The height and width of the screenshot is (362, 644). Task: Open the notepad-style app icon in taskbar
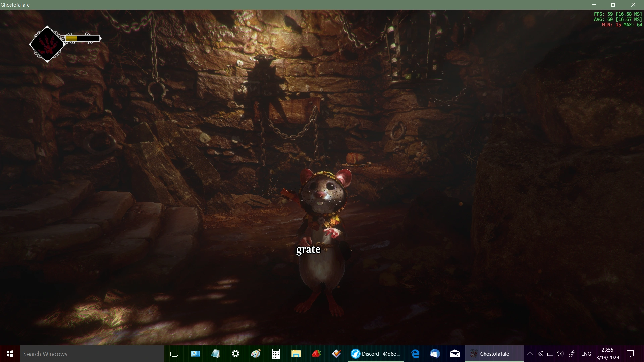215,354
